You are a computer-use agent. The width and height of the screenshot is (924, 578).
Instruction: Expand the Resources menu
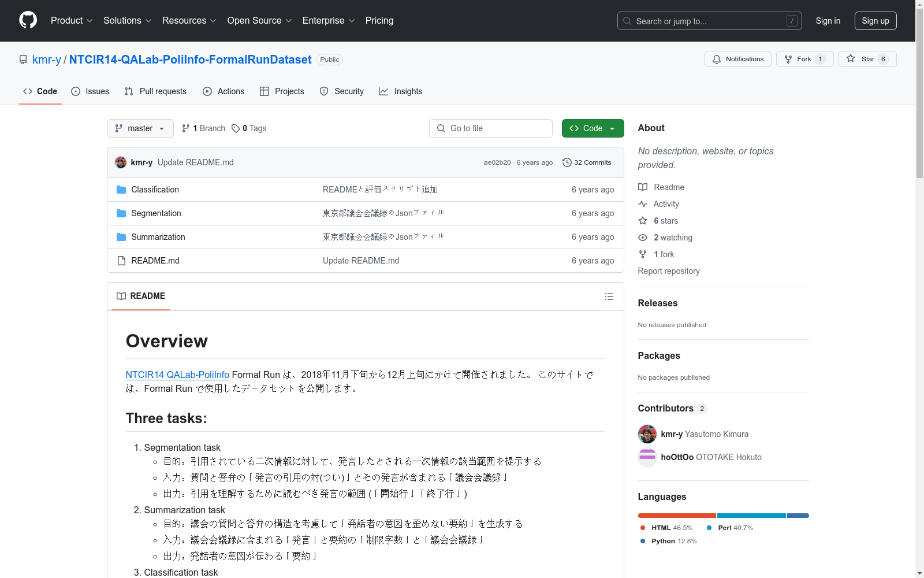[x=189, y=20]
